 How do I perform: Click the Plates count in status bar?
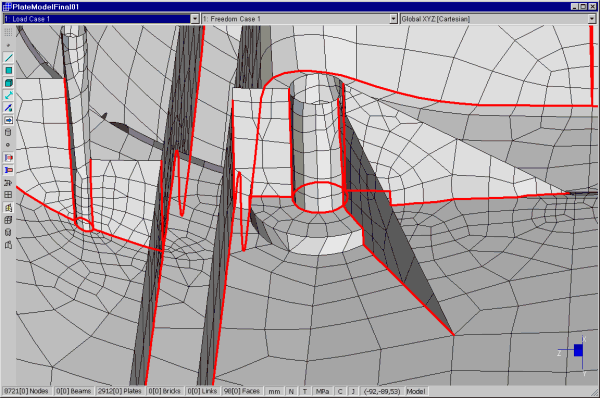pos(119,391)
